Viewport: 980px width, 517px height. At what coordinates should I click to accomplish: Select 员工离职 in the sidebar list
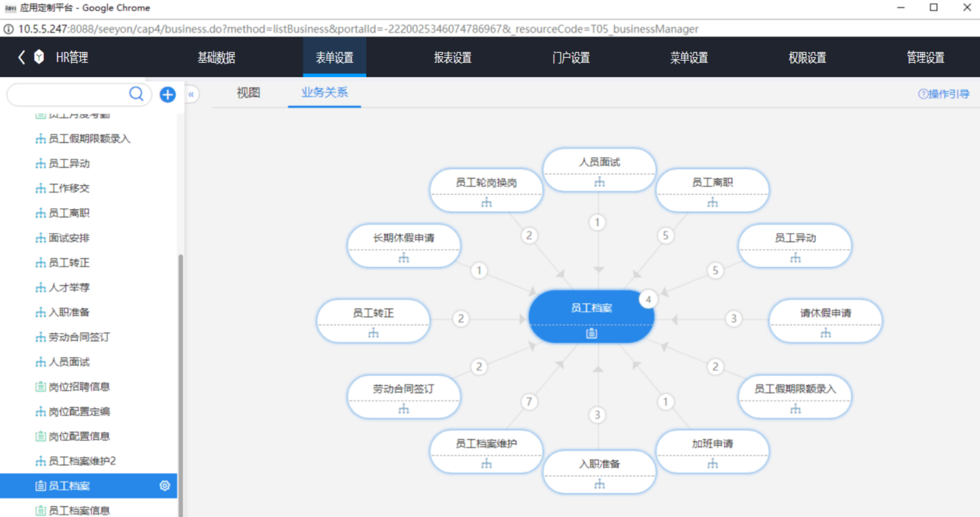point(69,213)
